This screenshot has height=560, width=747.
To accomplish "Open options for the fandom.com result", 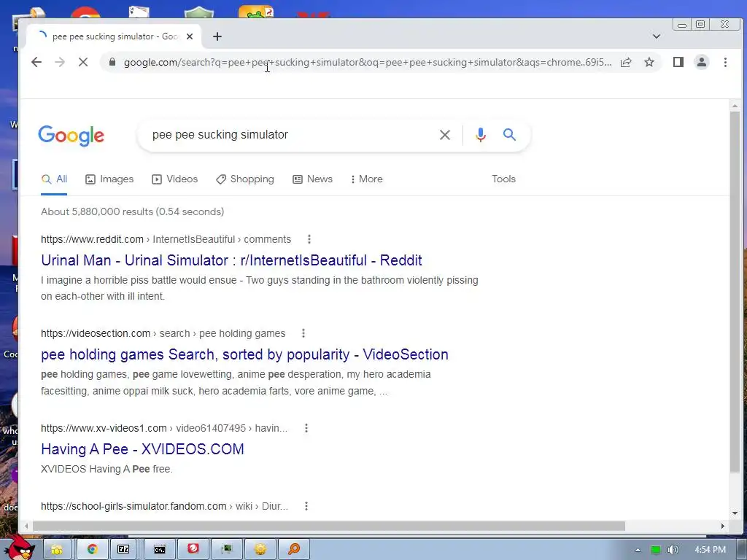I will tap(306, 506).
